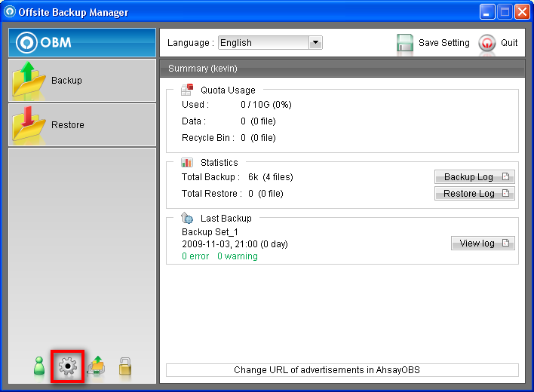
Task: Open backup settings via the gear icon
Action: [x=68, y=366]
